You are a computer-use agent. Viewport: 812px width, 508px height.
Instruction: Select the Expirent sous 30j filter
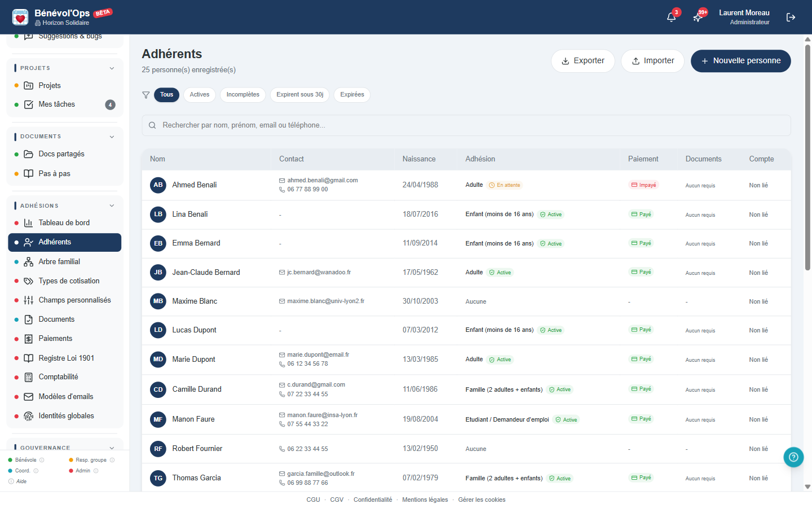point(300,95)
